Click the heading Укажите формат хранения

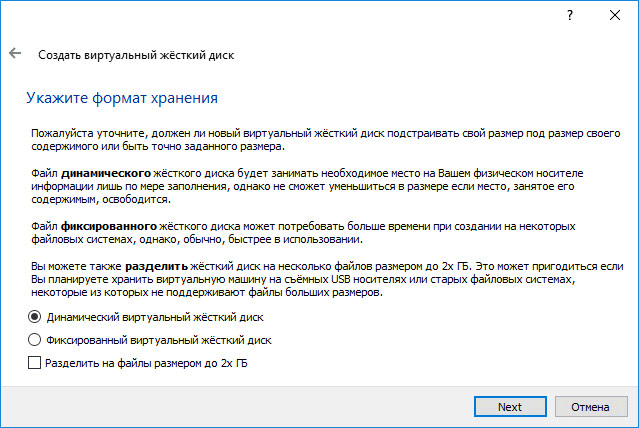coord(120,99)
